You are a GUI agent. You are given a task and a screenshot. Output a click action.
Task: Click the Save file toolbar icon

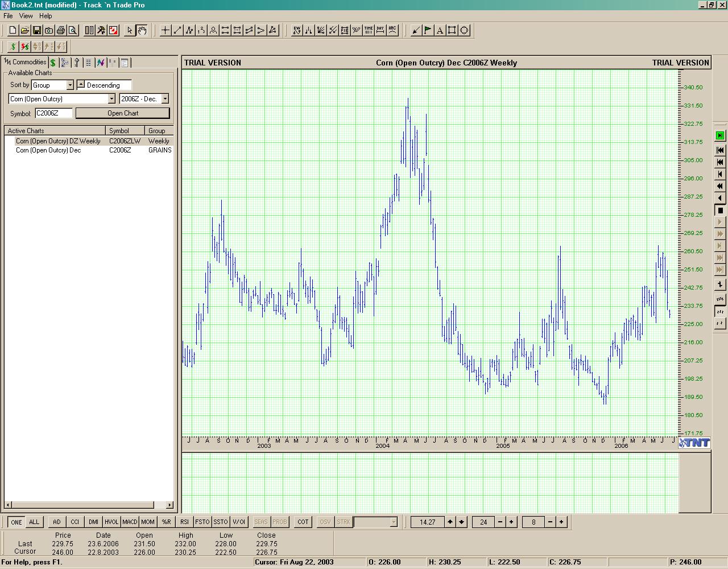click(x=37, y=30)
